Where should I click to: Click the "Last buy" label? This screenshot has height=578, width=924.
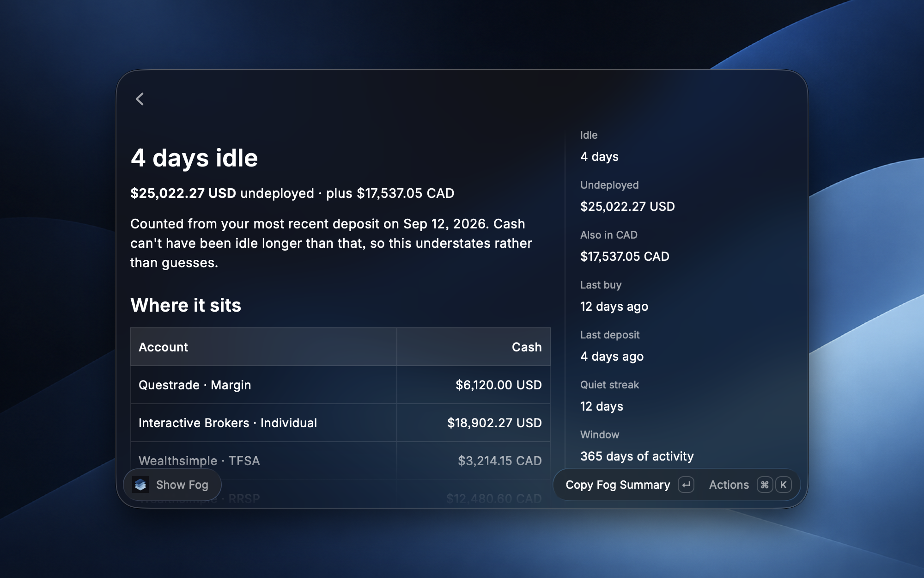tap(601, 285)
